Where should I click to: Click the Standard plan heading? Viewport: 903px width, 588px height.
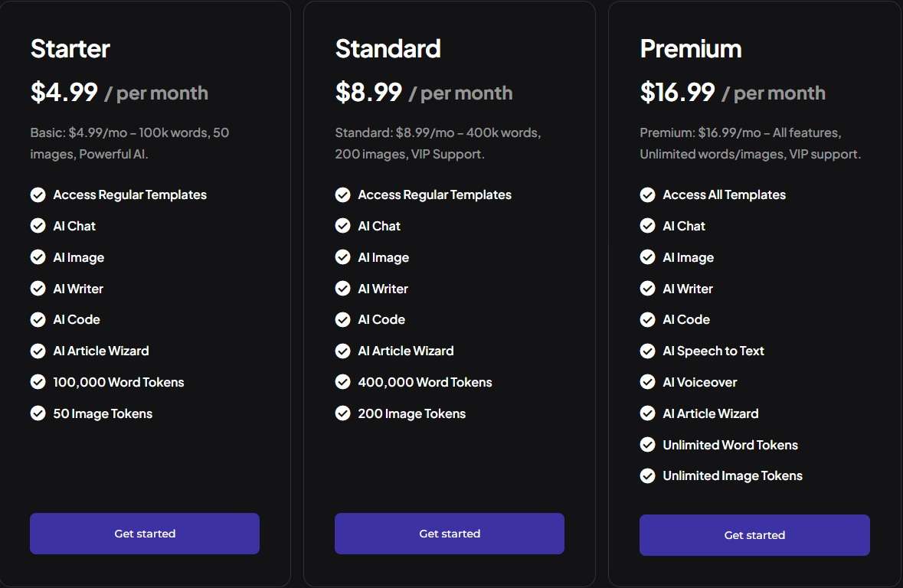[x=388, y=49]
